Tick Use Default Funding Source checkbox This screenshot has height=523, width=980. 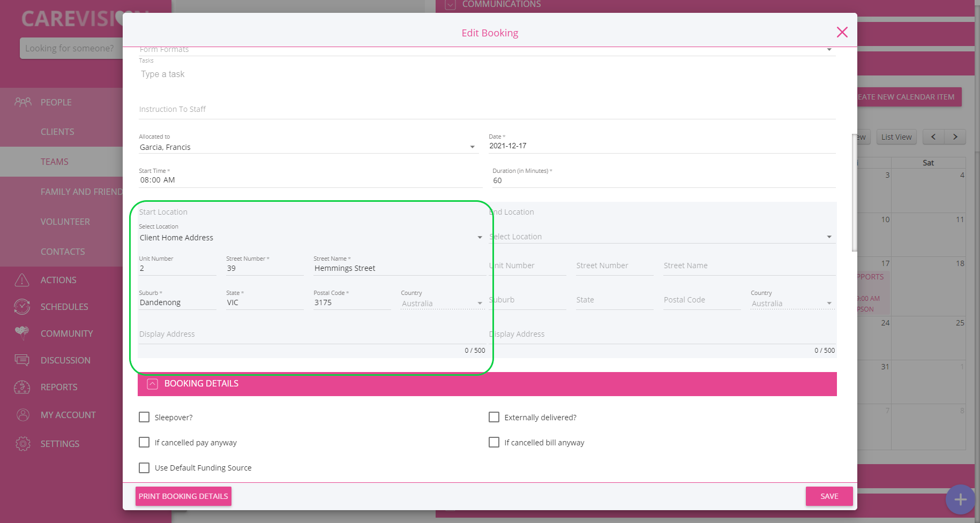pyautogui.click(x=144, y=468)
